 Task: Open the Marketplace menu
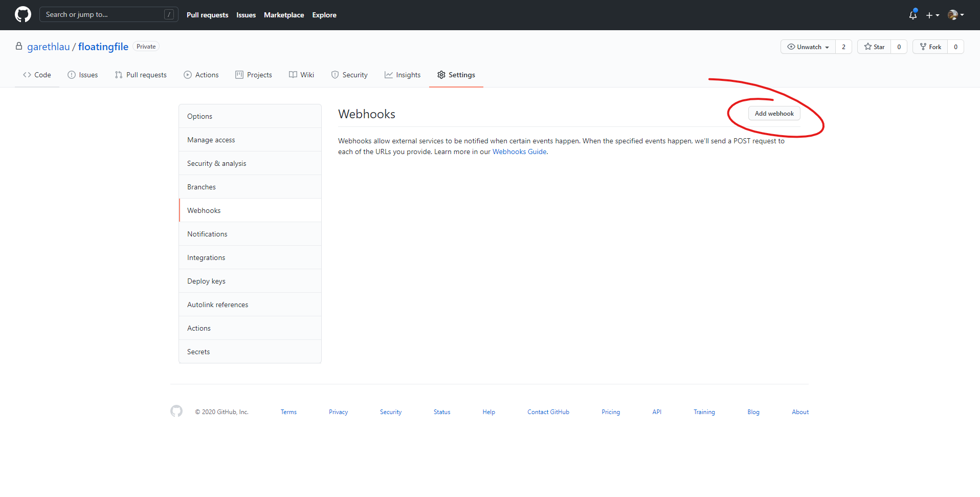tap(284, 15)
